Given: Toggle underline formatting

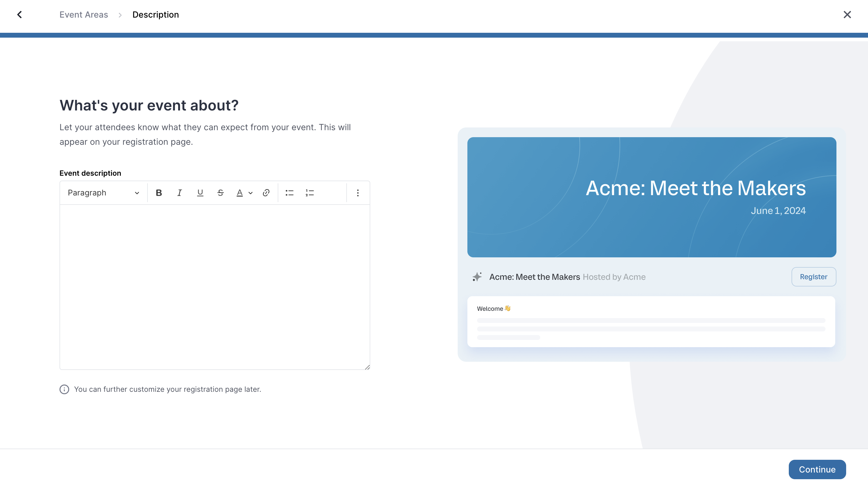Looking at the screenshot, I should point(200,193).
